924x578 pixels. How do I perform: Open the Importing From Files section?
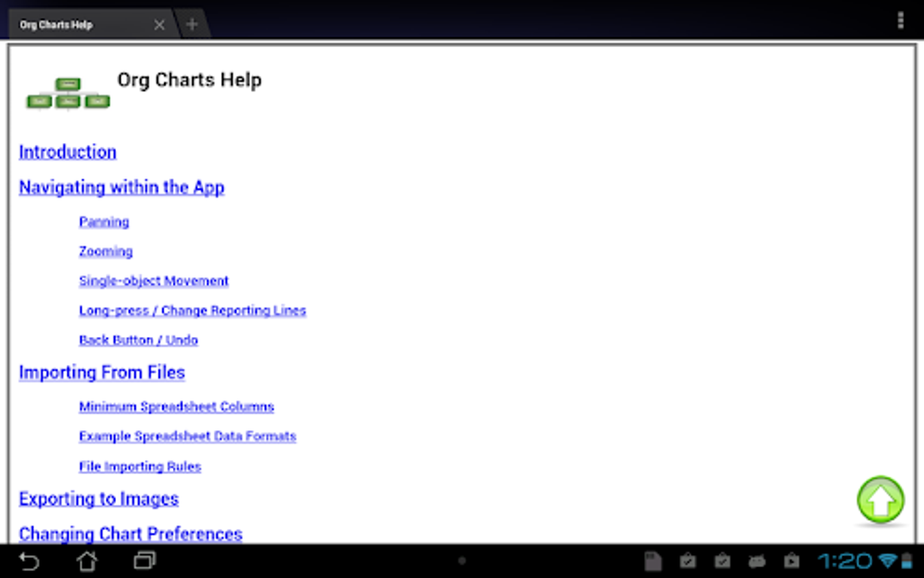(x=101, y=372)
